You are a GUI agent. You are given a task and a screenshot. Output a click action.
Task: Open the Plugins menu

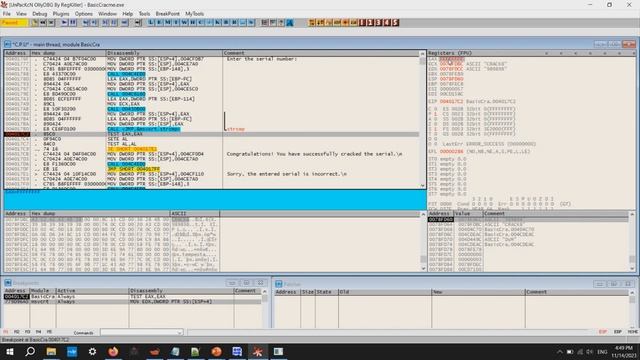pos(61,13)
